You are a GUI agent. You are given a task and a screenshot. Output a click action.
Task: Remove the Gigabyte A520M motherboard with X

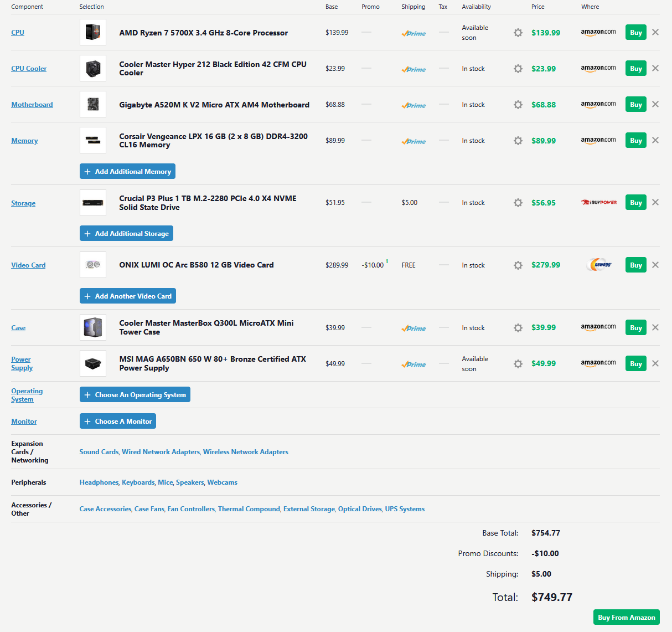[x=655, y=104]
